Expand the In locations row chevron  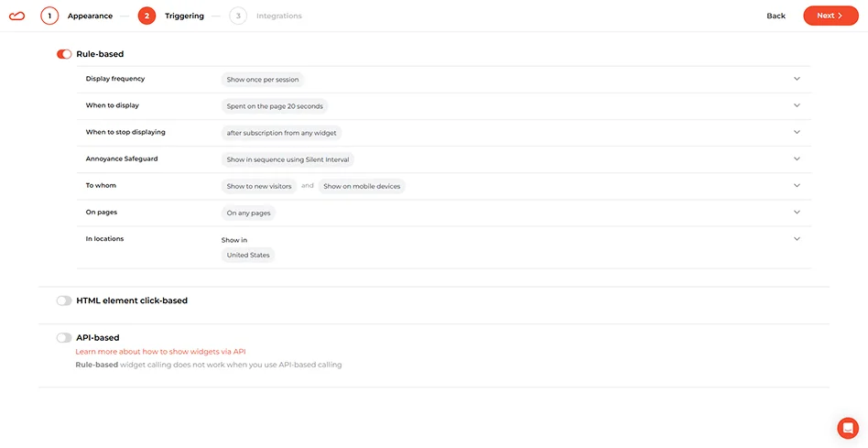pos(797,239)
